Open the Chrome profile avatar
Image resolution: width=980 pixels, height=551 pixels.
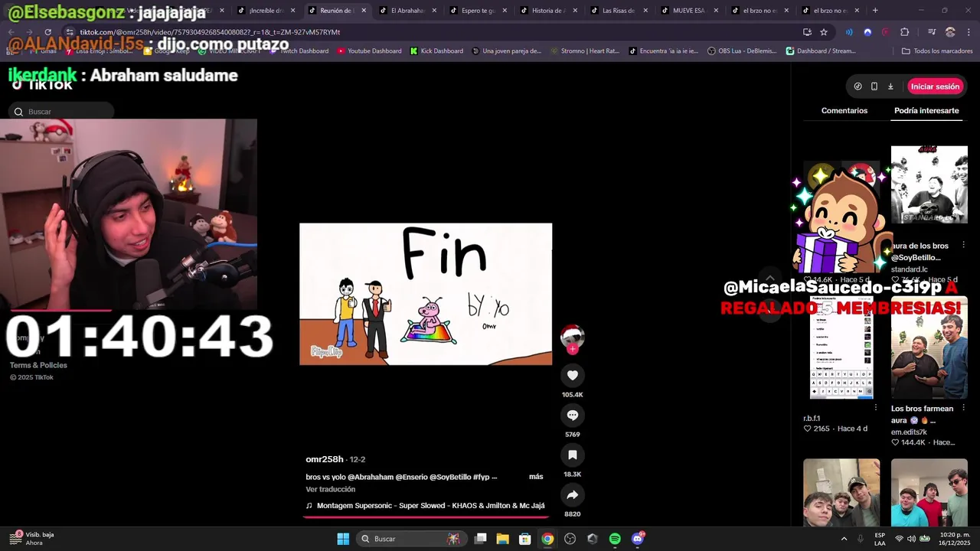[950, 32]
